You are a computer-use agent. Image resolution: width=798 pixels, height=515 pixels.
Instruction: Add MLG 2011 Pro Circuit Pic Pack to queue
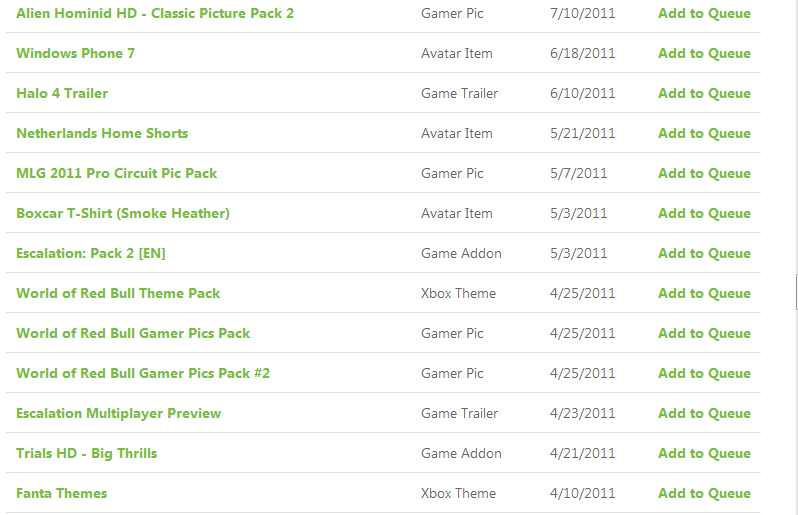[x=704, y=174]
